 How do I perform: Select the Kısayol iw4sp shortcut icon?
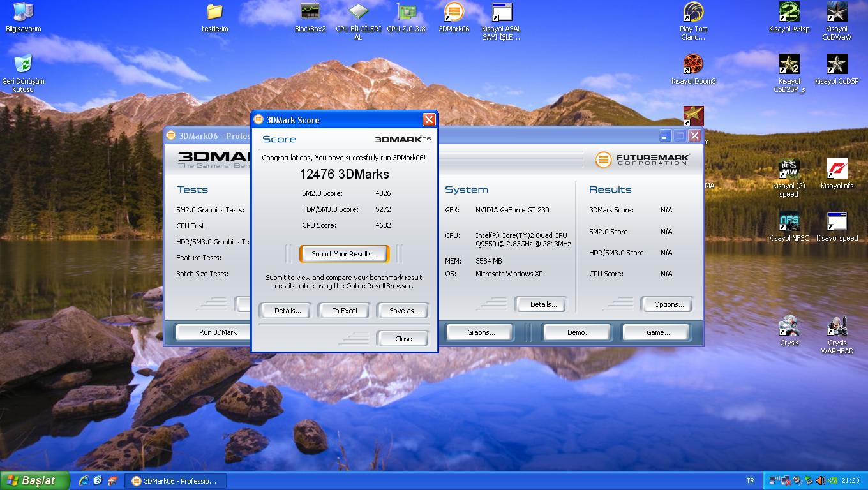[789, 17]
